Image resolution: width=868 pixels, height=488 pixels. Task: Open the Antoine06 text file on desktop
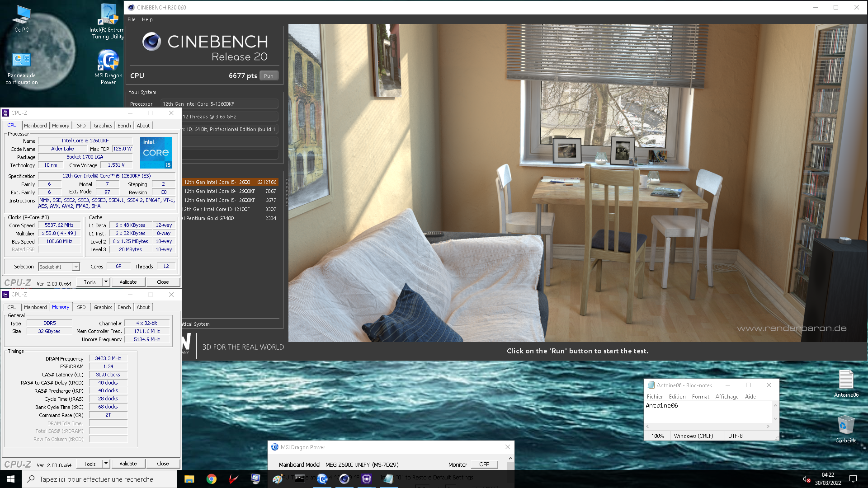(846, 383)
